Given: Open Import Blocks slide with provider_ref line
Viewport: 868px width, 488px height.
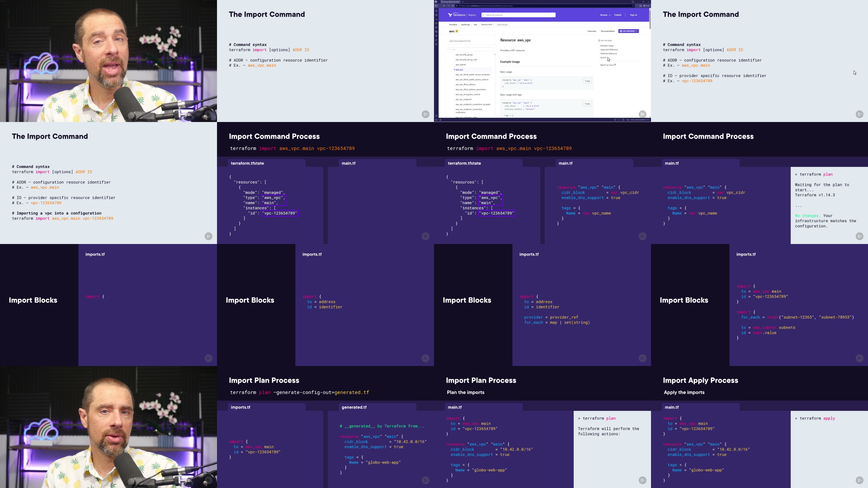Looking at the screenshot, I should click(542, 305).
